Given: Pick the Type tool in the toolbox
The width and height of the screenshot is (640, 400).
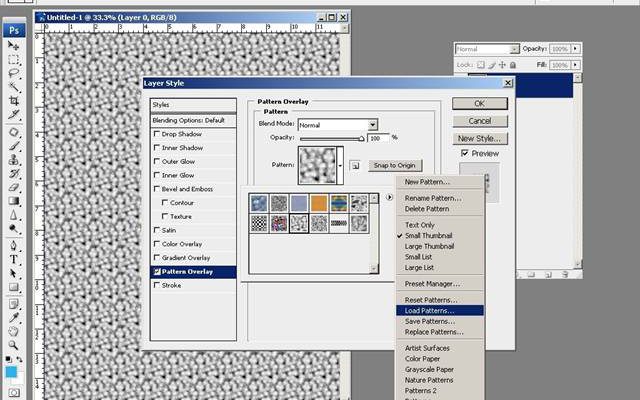Looking at the screenshot, I should point(14,258).
